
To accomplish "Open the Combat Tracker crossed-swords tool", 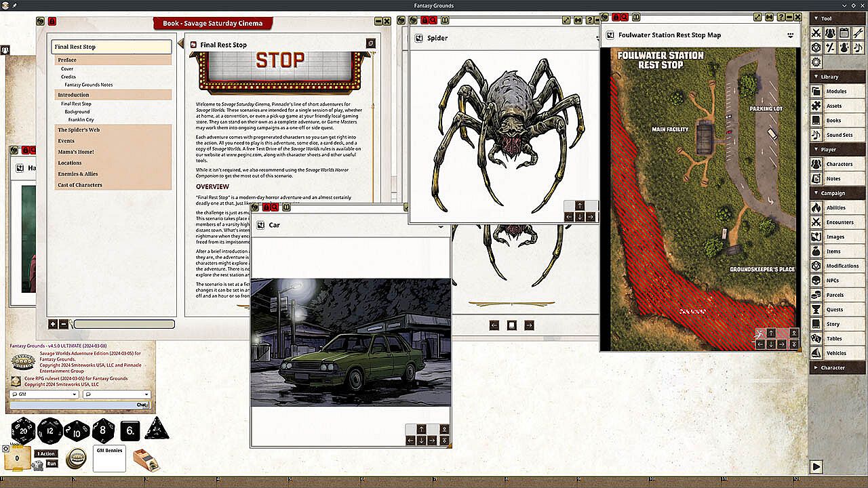I will 816,33.
